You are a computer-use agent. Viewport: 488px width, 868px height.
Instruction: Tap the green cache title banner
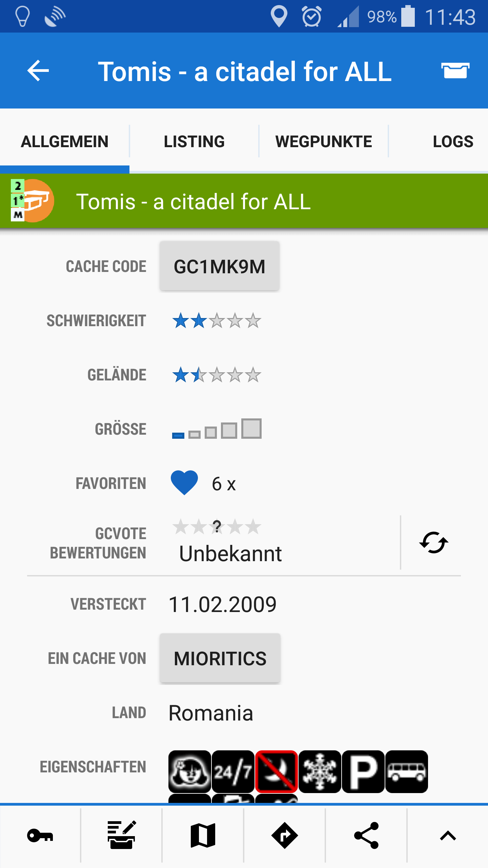coord(244,201)
